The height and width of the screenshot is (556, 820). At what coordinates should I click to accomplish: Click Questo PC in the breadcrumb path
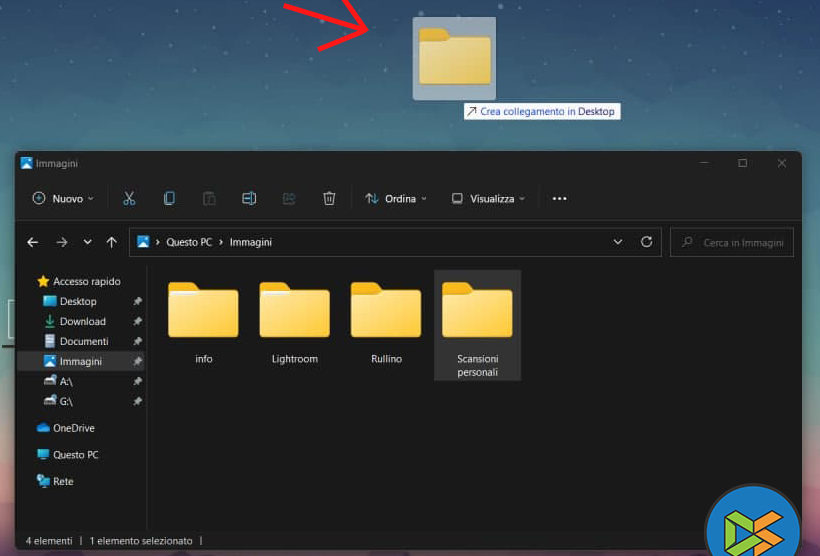[x=188, y=242]
